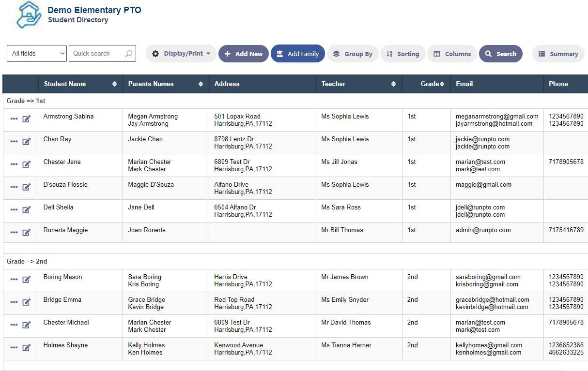The width and height of the screenshot is (588, 371).
Task: Open the Columns settings from the toolbar
Action: click(x=451, y=54)
